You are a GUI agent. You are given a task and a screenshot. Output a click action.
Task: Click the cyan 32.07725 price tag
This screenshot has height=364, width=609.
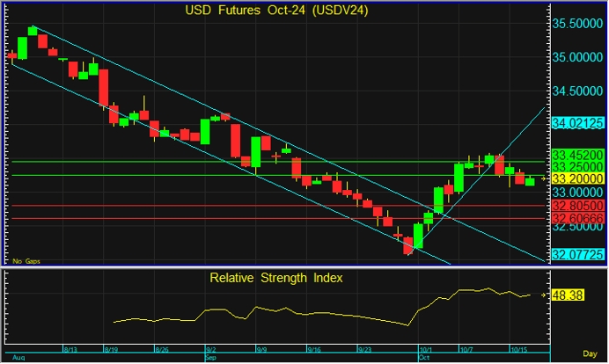pyautogui.click(x=576, y=255)
